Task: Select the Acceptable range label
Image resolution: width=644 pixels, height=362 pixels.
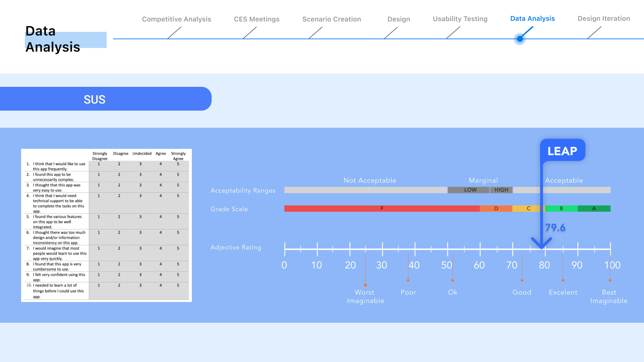Action: [564, 180]
